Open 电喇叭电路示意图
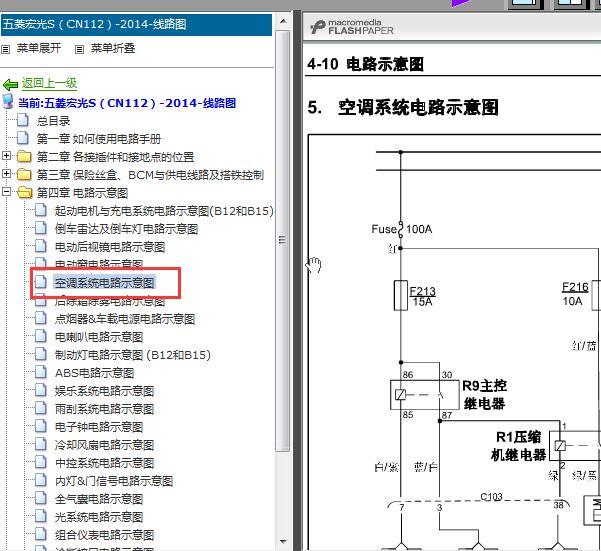 (x=99, y=337)
